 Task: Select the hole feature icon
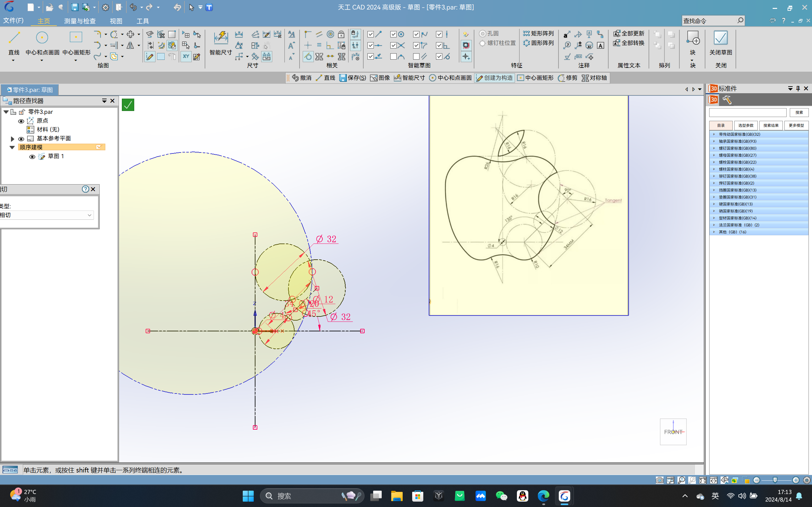(x=482, y=33)
